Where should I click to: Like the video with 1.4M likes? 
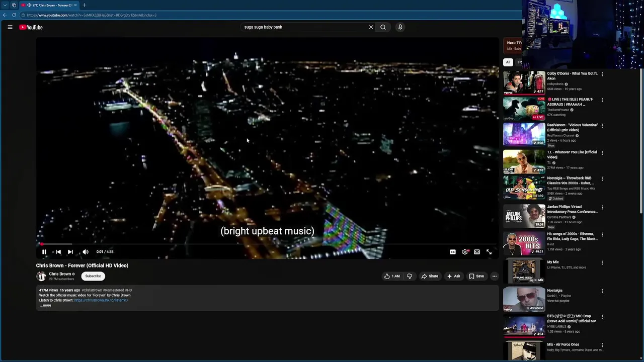click(x=392, y=276)
